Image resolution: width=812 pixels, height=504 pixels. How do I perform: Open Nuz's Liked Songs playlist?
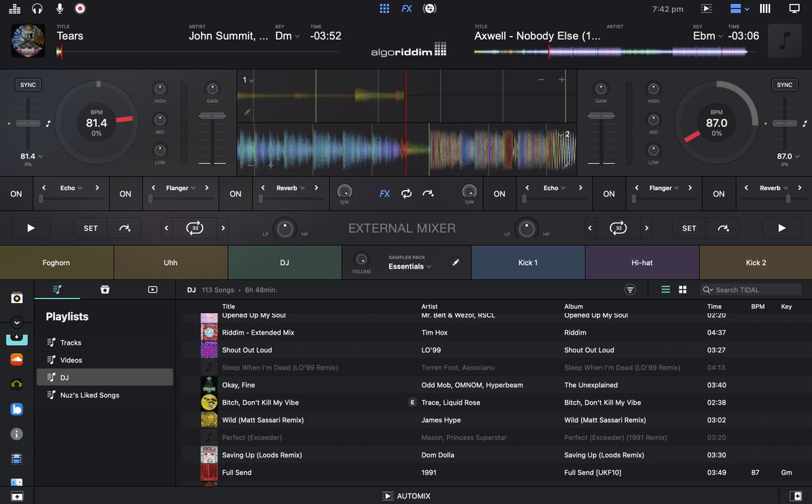(x=105, y=395)
